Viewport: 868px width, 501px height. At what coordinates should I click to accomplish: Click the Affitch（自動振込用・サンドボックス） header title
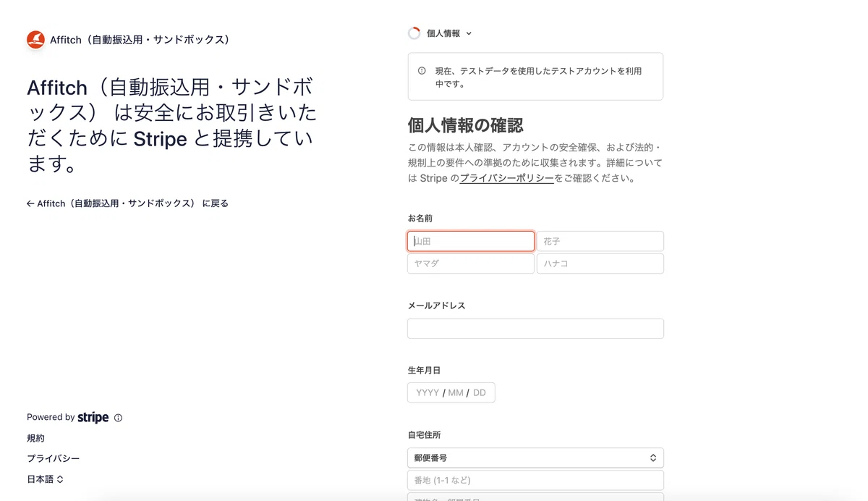140,40
